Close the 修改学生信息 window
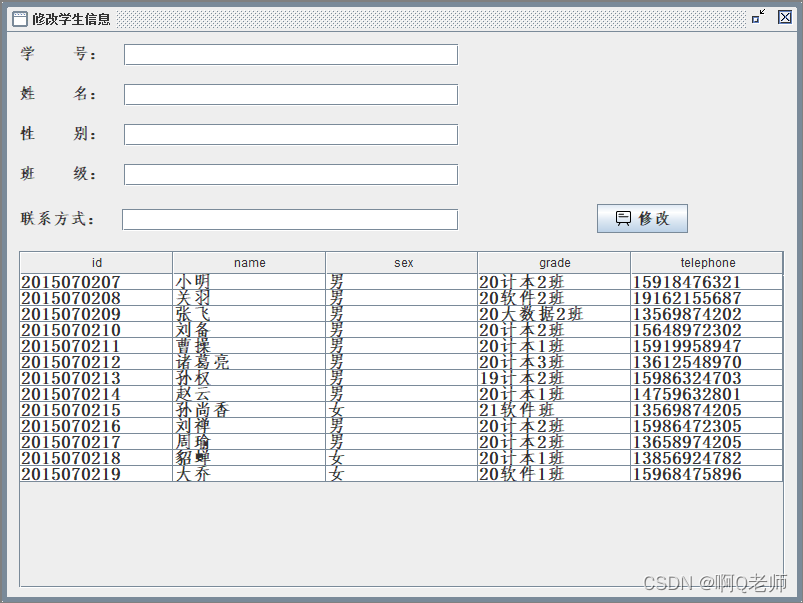803x603 pixels. pyautogui.click(x=785, y=17)
